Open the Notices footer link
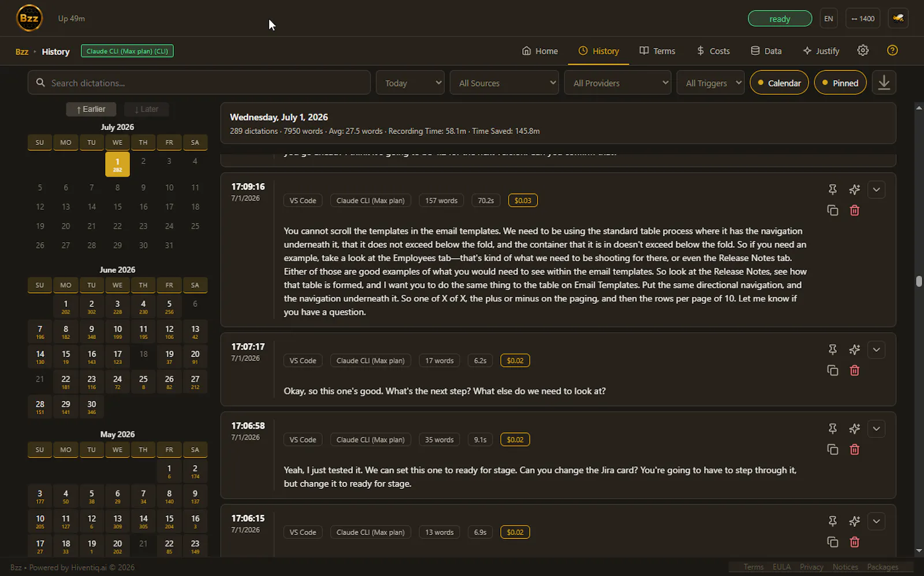924x576 pixels. (845, 567)
